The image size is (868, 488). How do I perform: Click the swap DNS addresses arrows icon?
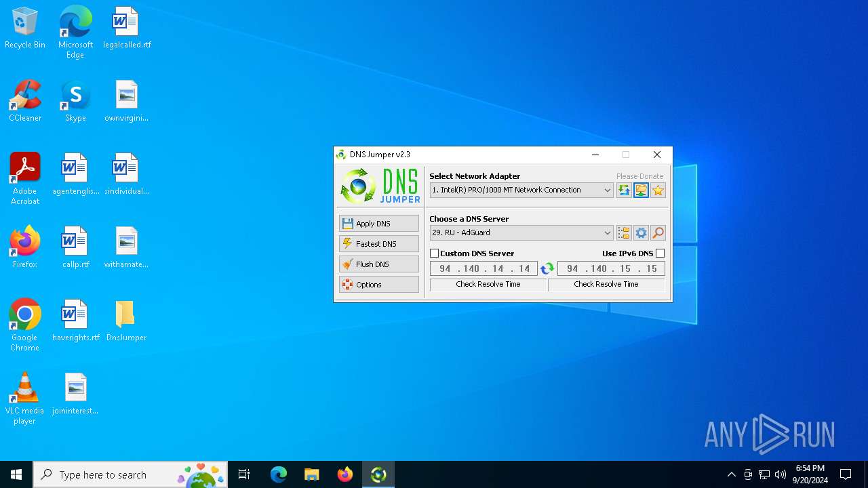547,269
